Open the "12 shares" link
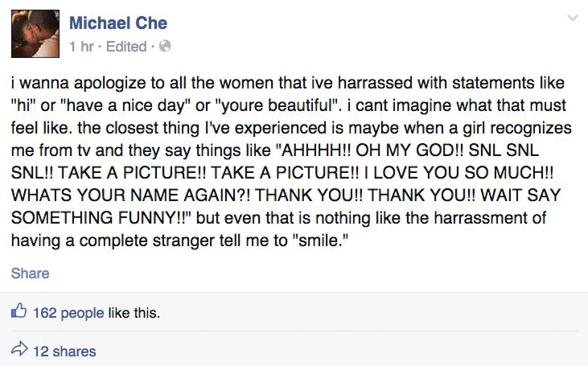 click(64, 351)
